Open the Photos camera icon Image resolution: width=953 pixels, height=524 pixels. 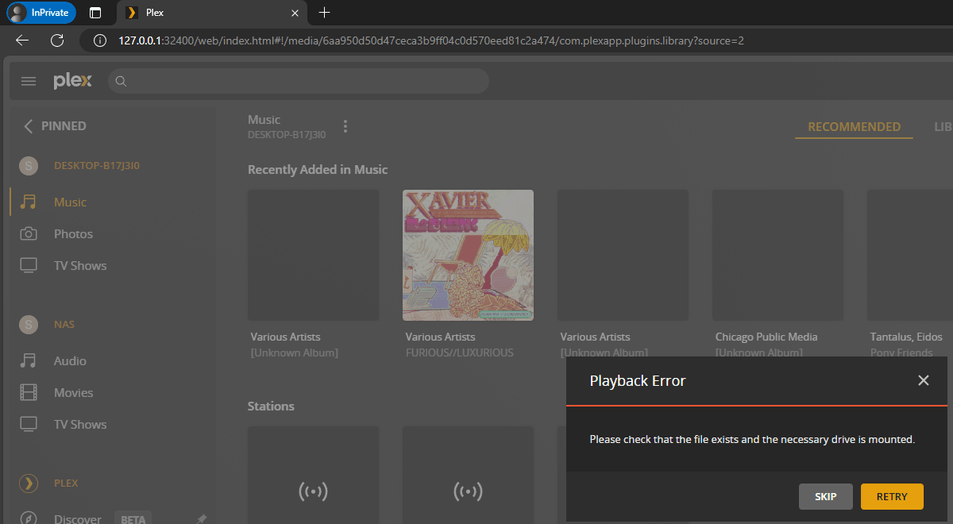pos(28,234)
